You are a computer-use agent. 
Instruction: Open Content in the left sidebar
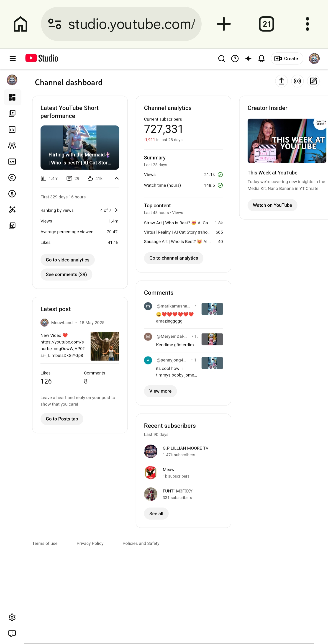tap(12, 113)
